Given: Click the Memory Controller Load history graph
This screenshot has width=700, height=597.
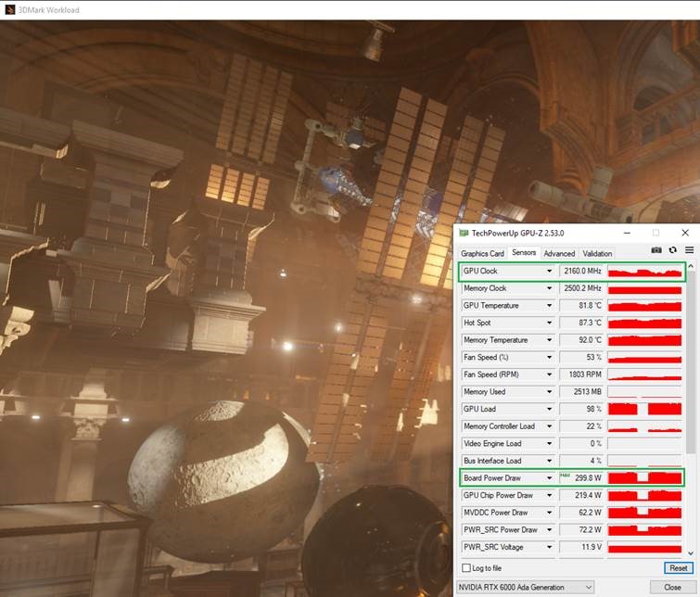Looking at the screenshot, I should point(644,426).
